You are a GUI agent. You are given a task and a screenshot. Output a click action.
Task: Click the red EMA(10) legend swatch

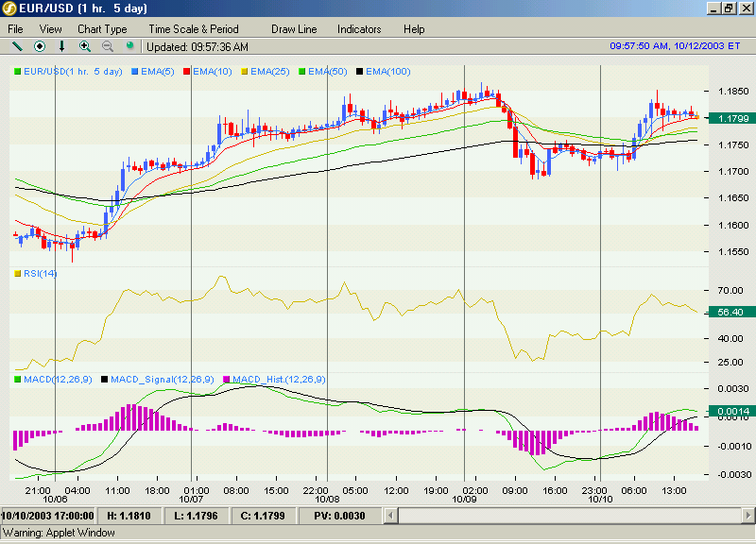tap(187, 72)
